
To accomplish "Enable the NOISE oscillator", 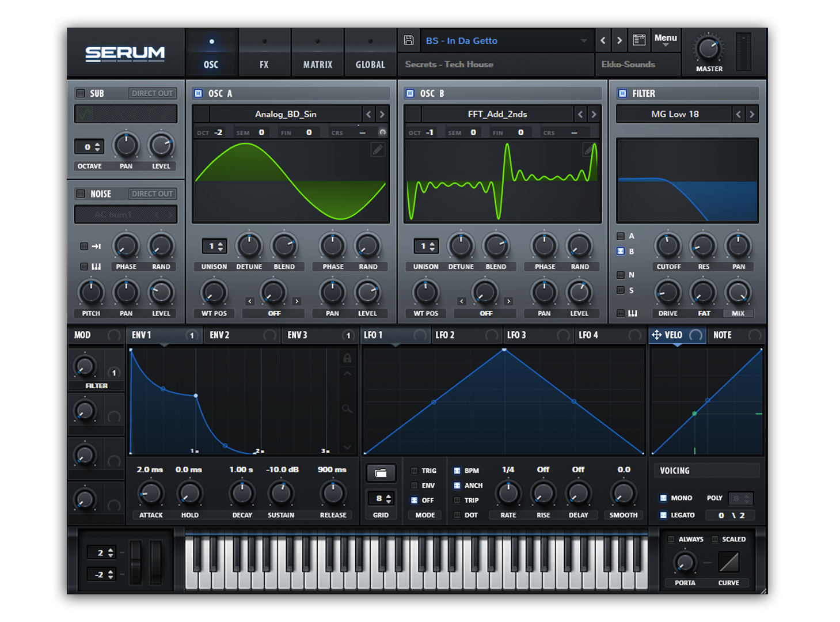I will (81, 194).
